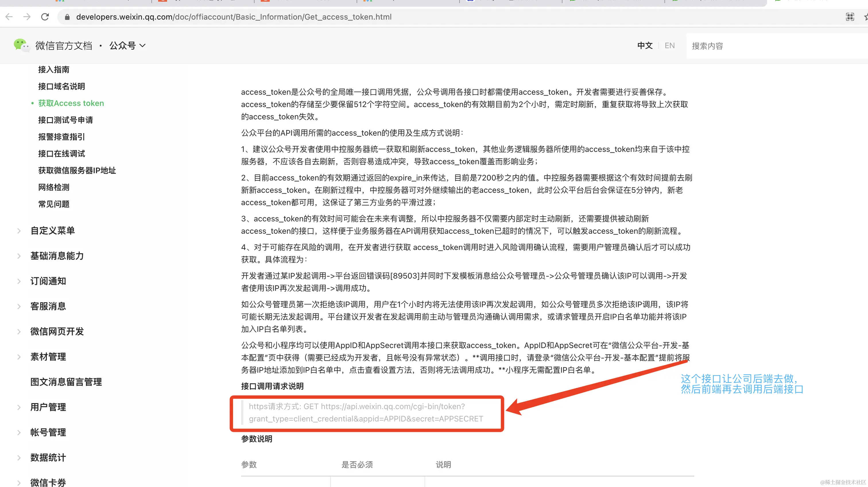Click the address bar URL
This screenshot has height=487, width=868.
(234, 17)
